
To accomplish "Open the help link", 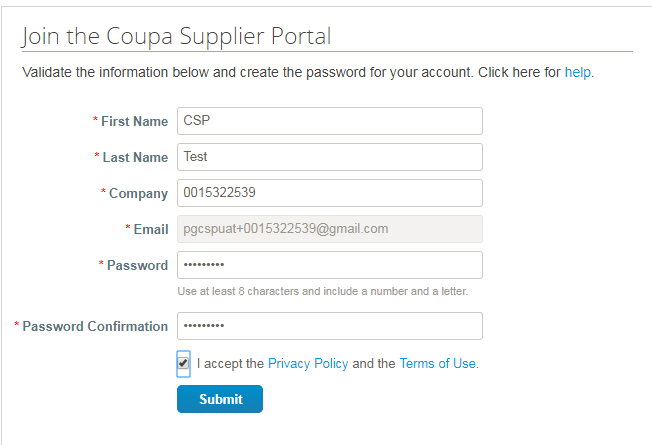I will click(x=578, y=72).
